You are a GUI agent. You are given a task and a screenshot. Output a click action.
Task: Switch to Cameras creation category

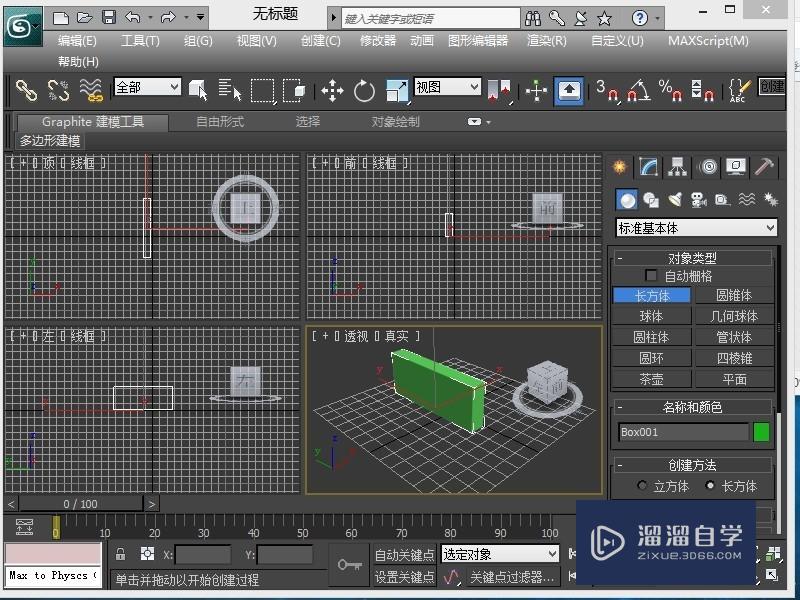pos(698,200)
